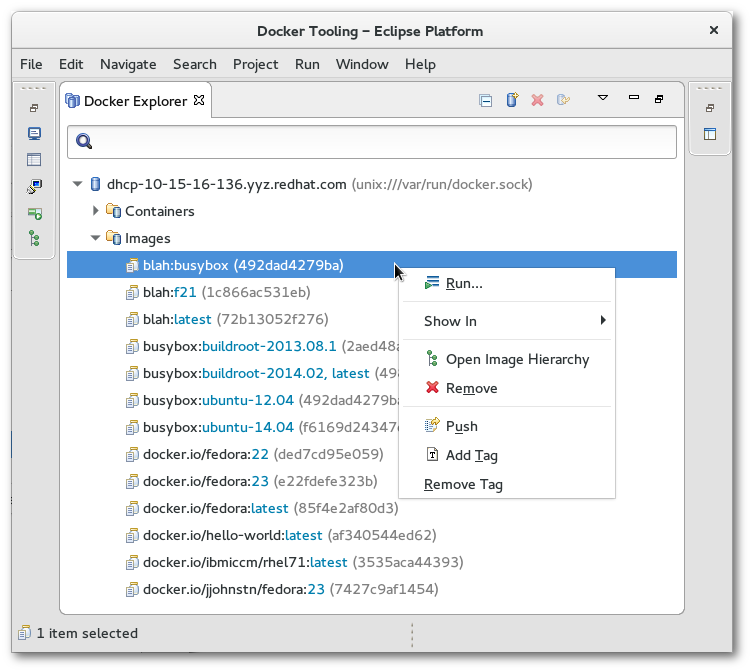Click the Add Tag icon in context menu
This screenshot has width=752, height=672.
click(432, 454)
